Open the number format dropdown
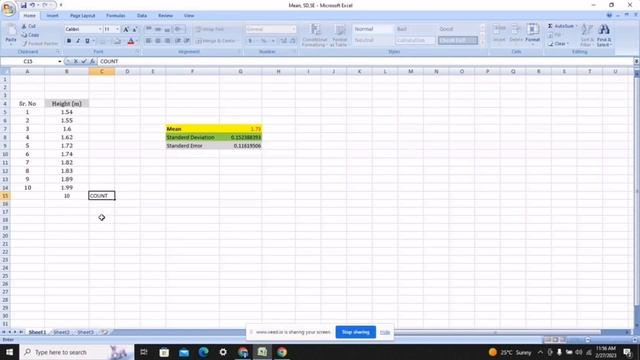Screen dimensions: 640x360 (293, 29)
